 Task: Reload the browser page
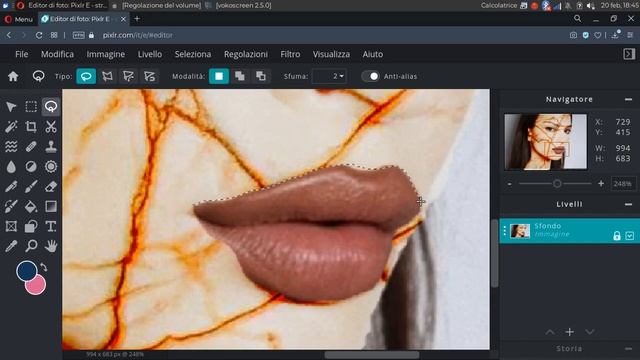[39, 36]
